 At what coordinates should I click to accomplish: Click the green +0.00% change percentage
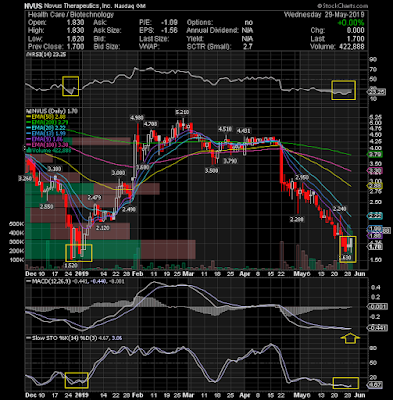point(351,23)
